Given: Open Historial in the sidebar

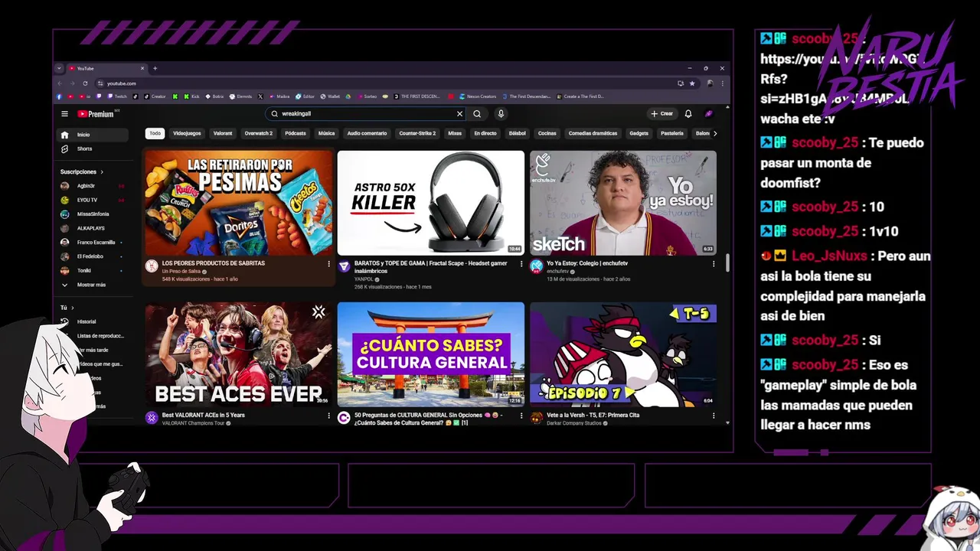Looking at the screenshot, I should pyautogui.click(x=93, y=321).
